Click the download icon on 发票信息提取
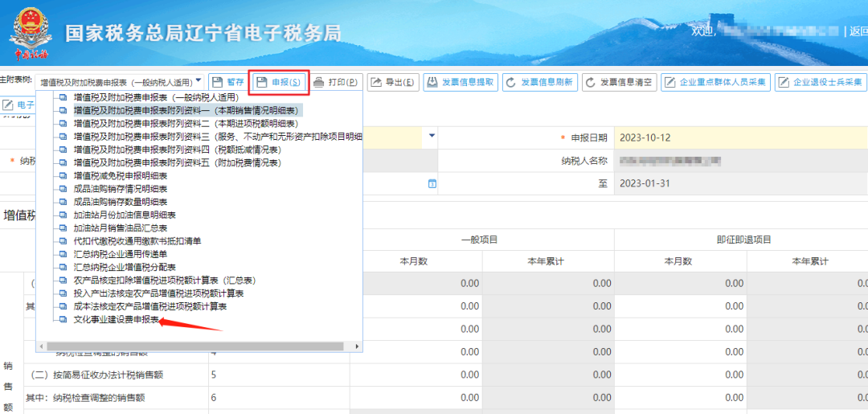Screen dimensions: 868x414 click(432, 83)
